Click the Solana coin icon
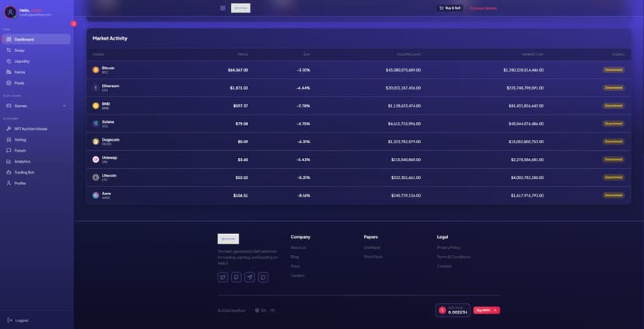 pos(96,124)
